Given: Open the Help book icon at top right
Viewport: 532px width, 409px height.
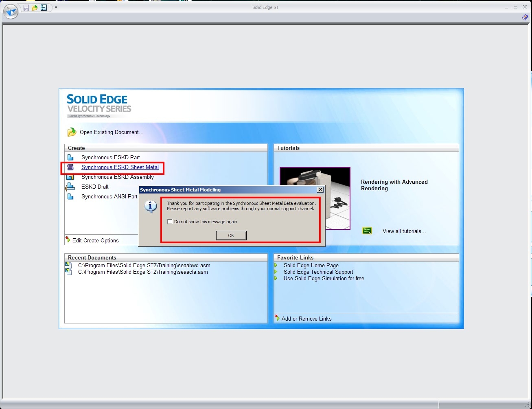Looking at the screenshot, I should tap(525, 18).
